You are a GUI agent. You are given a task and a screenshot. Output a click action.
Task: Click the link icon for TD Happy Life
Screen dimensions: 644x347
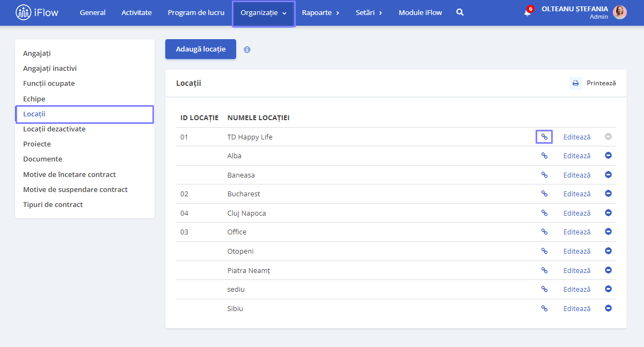click(544, 137)
